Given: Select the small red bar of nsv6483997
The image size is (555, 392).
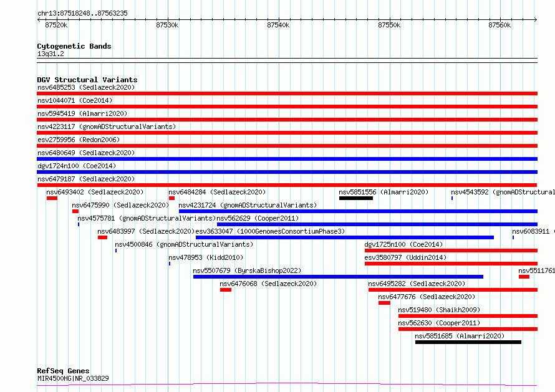Looking at the screenshot, I should [103, 237].
